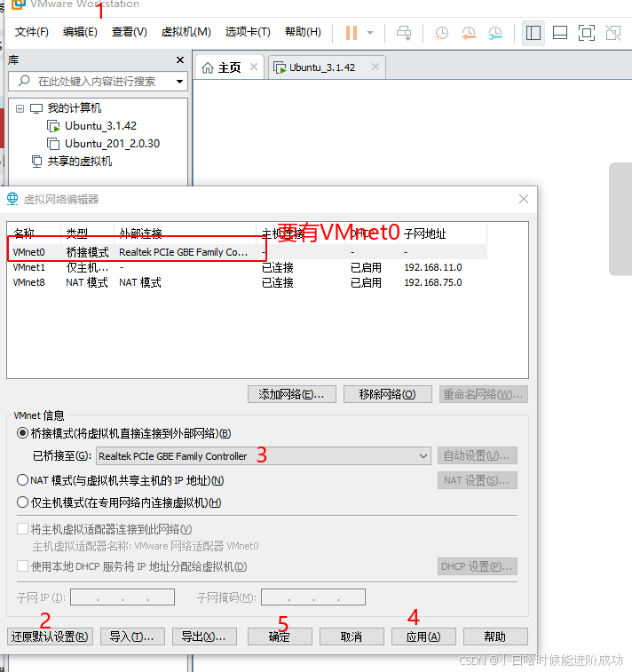Click the 192.168.11.0 subnet address
Viewport: 632px width, 672px height.
click(433, 267)
